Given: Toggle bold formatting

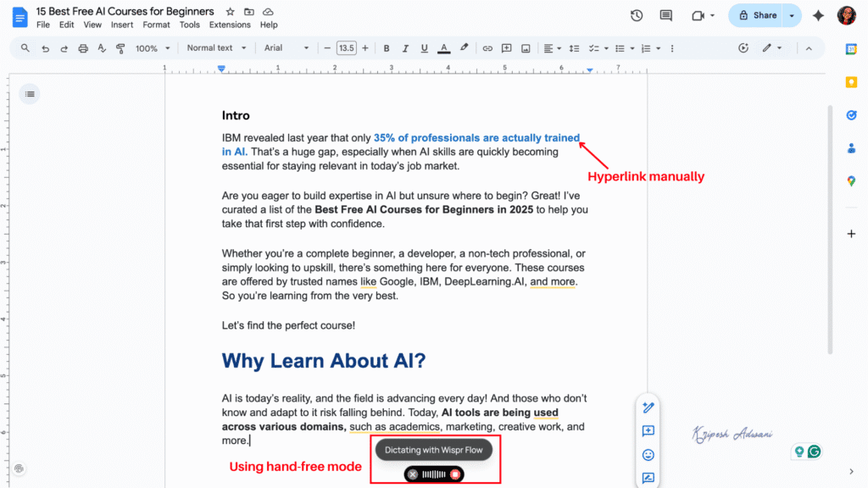Looking at the screenshot, I should (x=387, y=48).
